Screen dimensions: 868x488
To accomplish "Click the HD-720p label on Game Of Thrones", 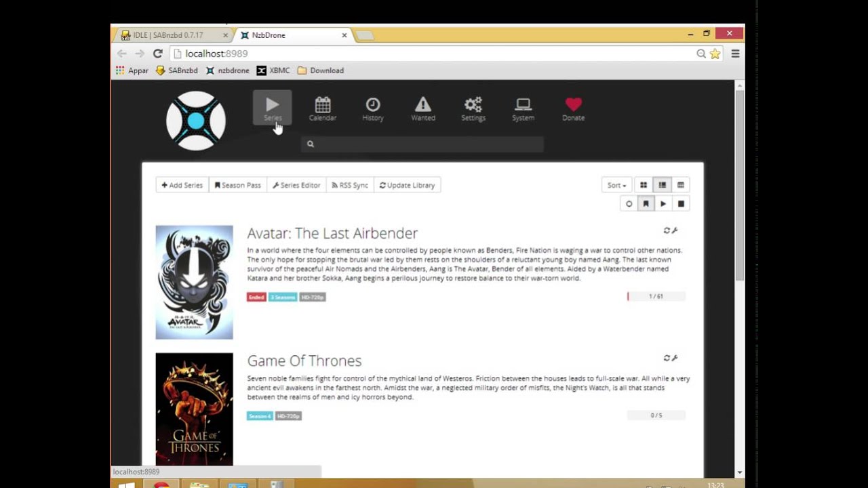I will [x=288, y=416].
